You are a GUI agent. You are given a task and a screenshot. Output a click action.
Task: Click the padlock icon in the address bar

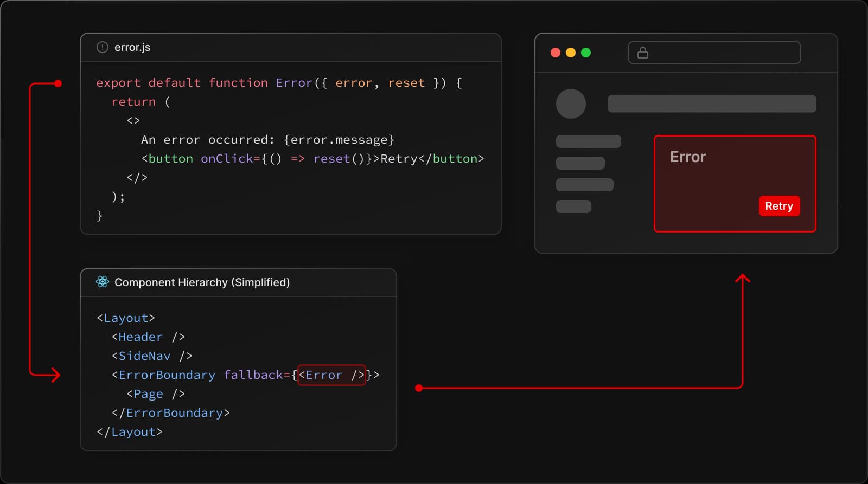click(x=643, y=53)
